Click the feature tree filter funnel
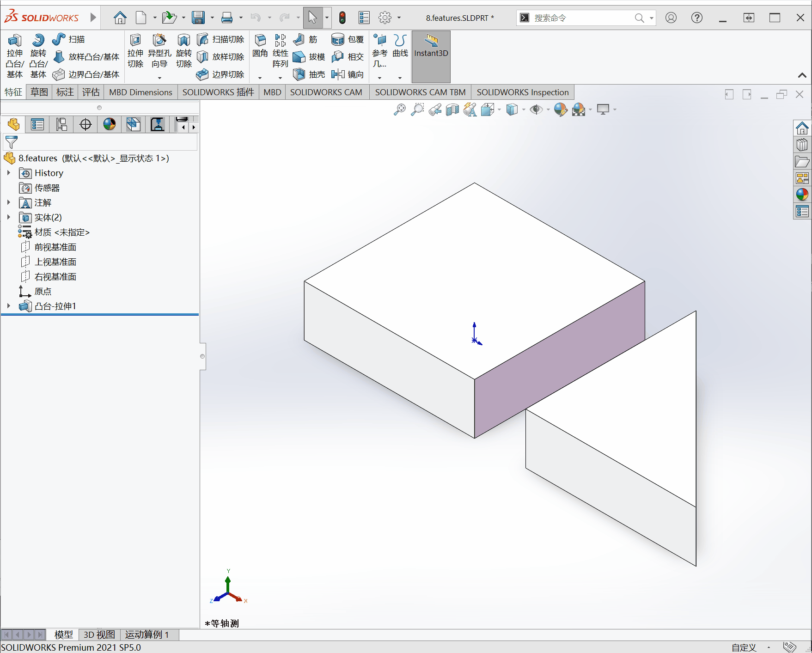This screenshot has width=812, height=653. (x=11, y=142)
